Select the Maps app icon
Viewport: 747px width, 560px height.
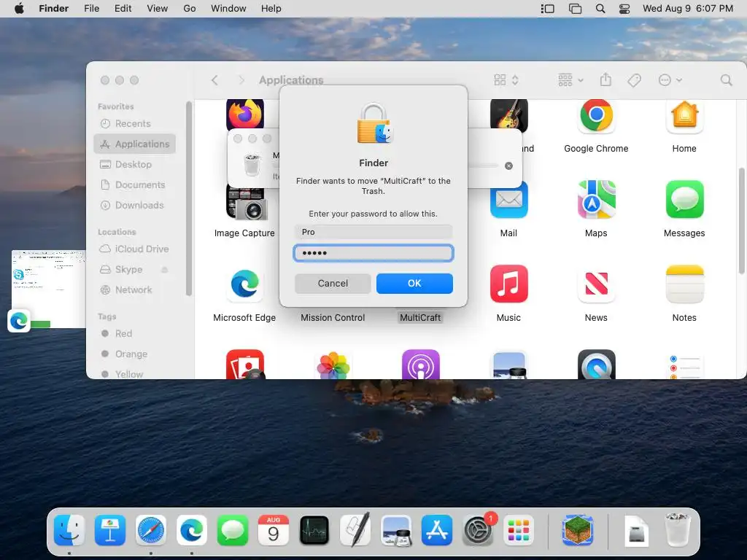click(x=596, y=200)
